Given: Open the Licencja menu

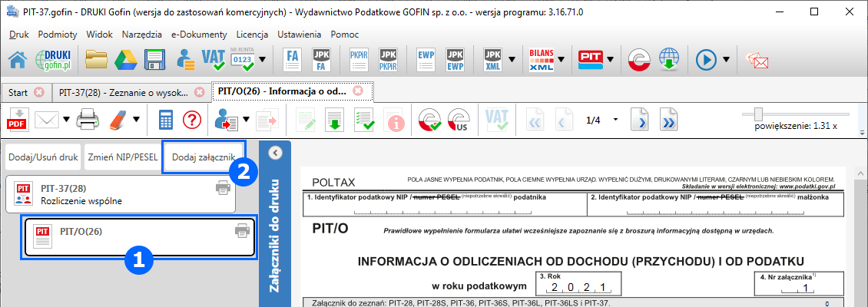Looking at the screenshot, I should point(253,35).
